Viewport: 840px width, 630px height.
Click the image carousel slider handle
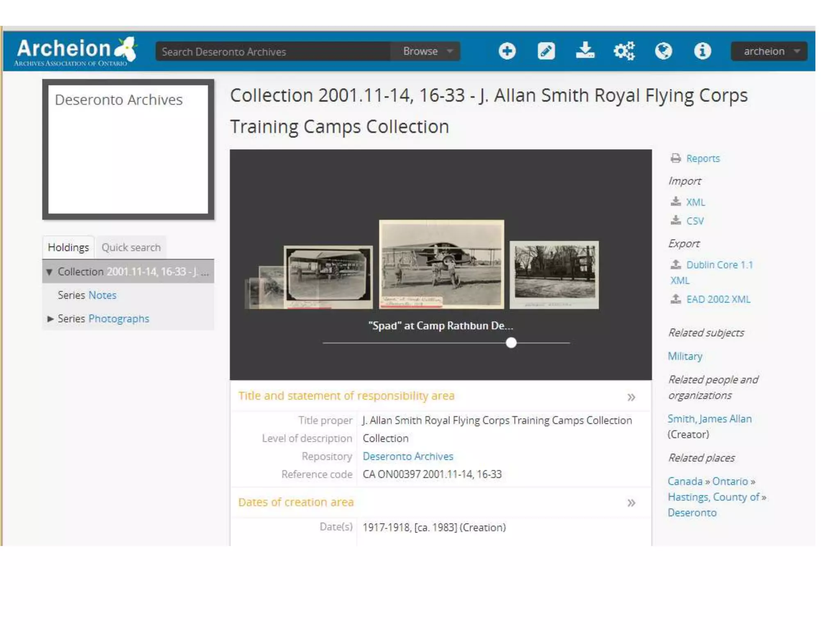coord(511,343)
